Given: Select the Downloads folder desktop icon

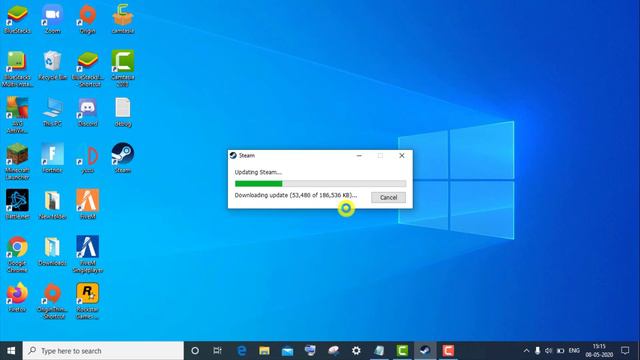Looking at the screenshot, I should 52,251.
